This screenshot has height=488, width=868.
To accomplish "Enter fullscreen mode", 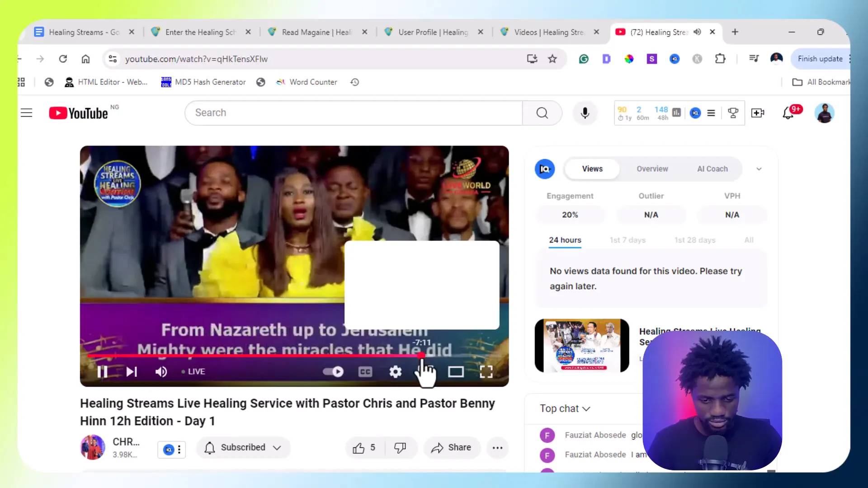I will (486, 372).
